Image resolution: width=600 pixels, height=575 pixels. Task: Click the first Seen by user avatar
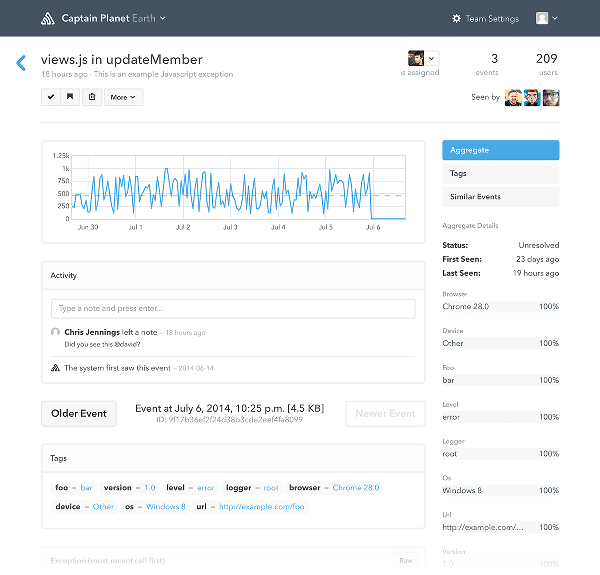coord(513,97)
